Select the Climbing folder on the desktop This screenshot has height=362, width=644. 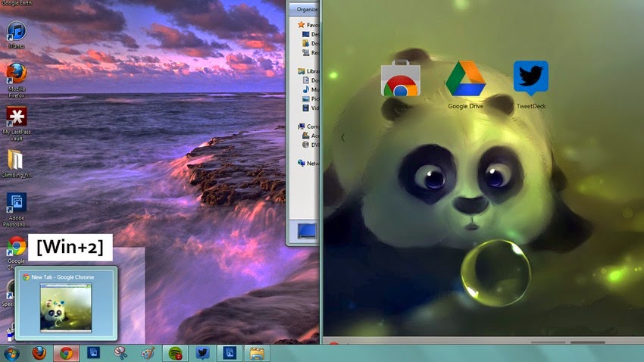(x=17, y=164)
